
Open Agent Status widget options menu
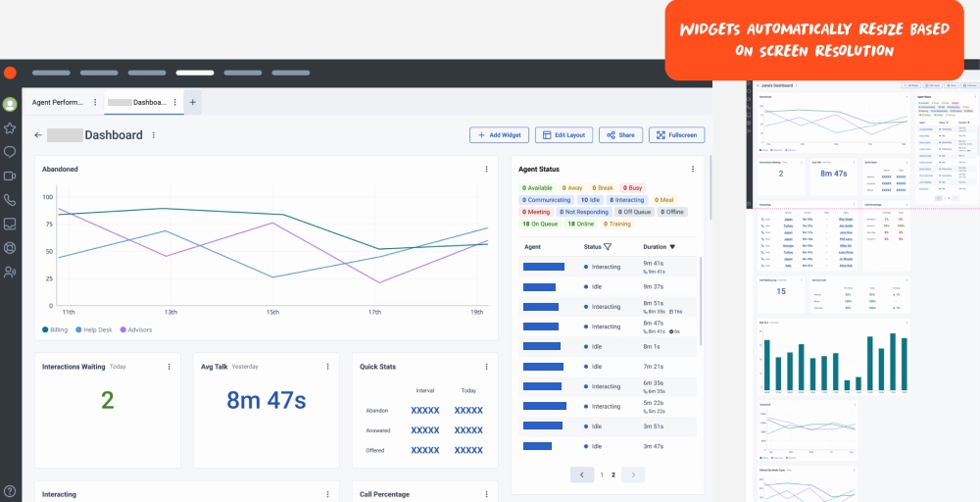693,169
